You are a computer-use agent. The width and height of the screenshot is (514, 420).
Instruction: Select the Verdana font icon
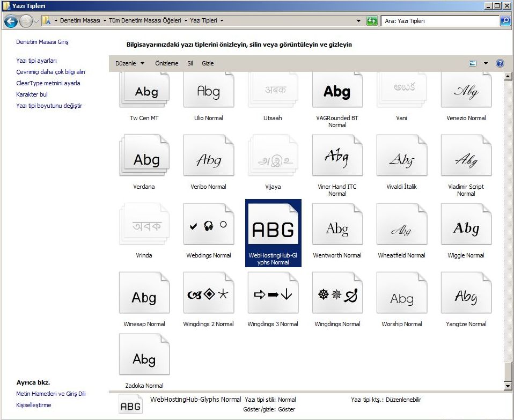[144, 158]
